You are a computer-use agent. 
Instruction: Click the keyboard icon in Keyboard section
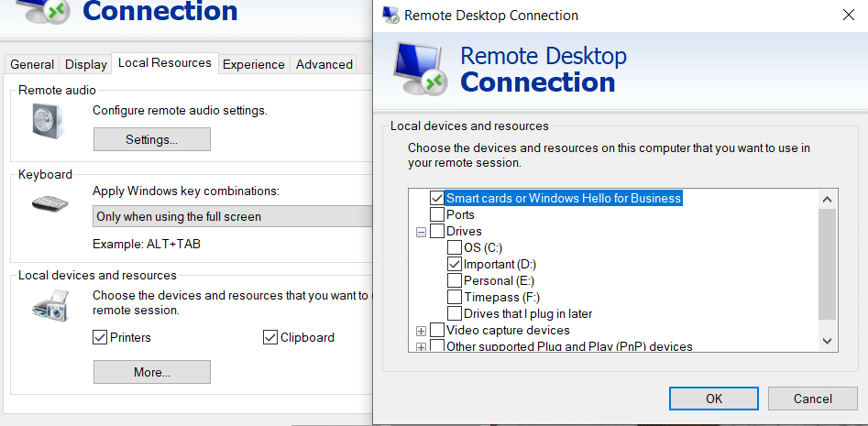(49, 202)
